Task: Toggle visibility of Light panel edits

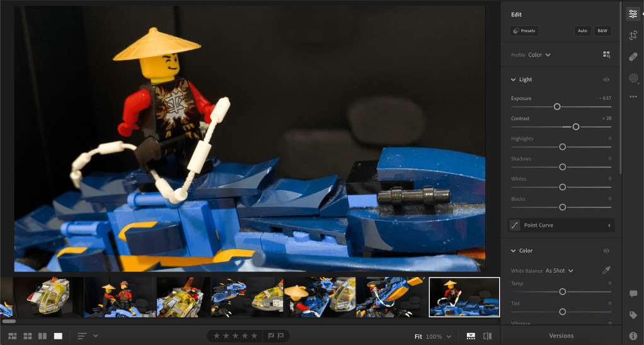Action: [x=606, y=80]
